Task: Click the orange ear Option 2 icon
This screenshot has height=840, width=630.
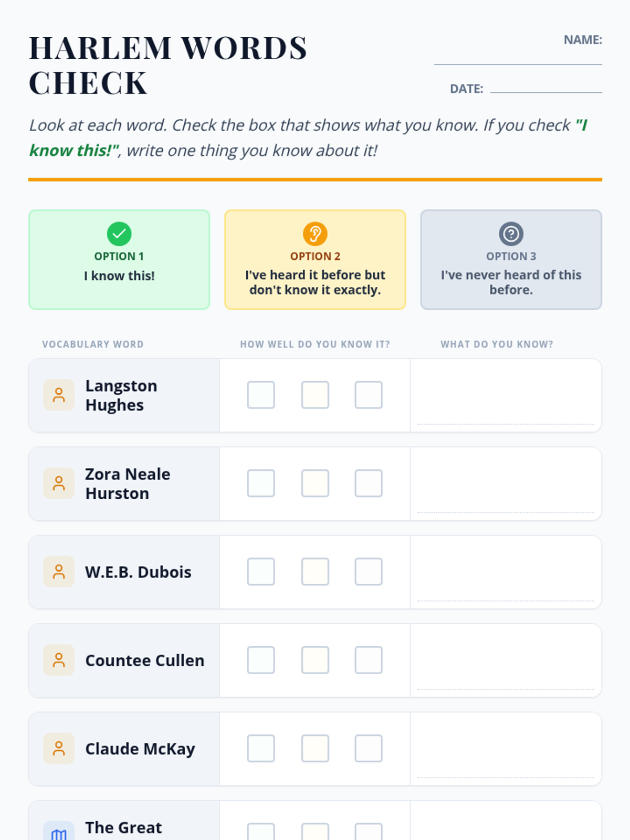Action: (315, 234)
